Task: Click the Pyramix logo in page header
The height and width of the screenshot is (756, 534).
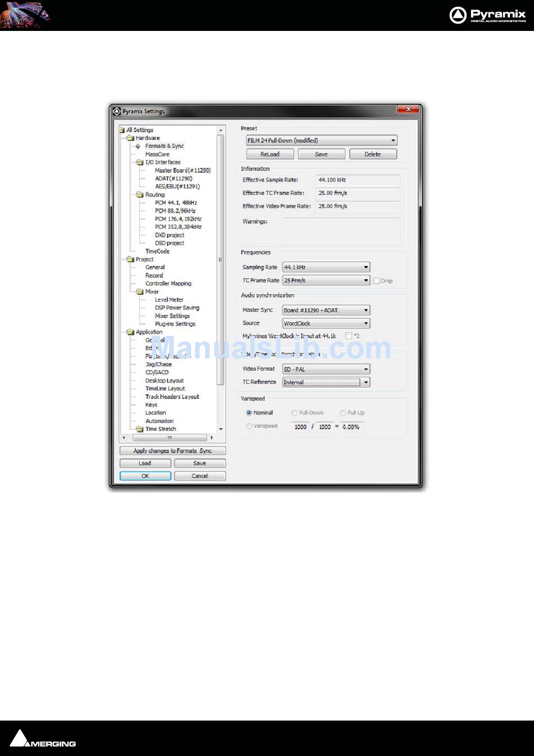Action: click(x=487, y=15)
